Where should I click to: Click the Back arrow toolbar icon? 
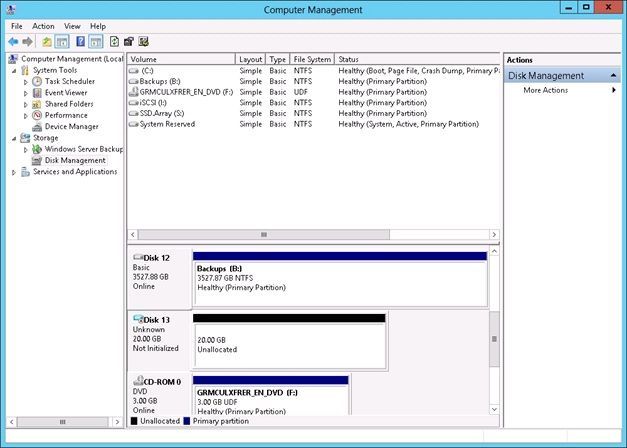click(x=13, y=42)
